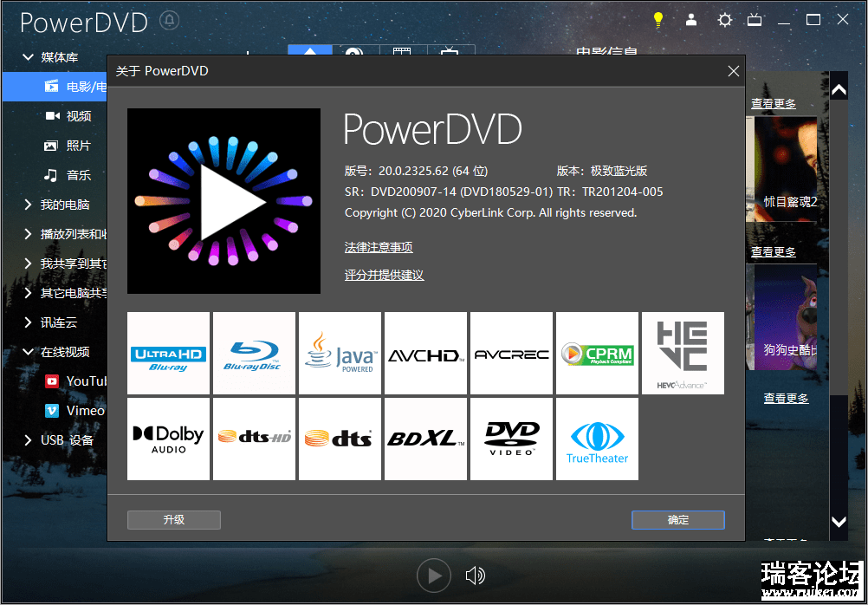Screen dimensions: 868x605
Task: Click first 查看更多 link at top
Action: [774, 104]
